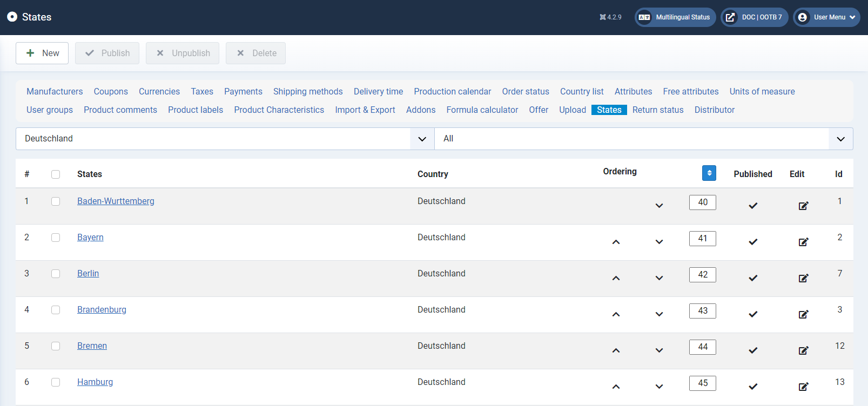The image size is (868, 406).
Task: Open edit icon for Berlin row
Action: click(803, 278)
